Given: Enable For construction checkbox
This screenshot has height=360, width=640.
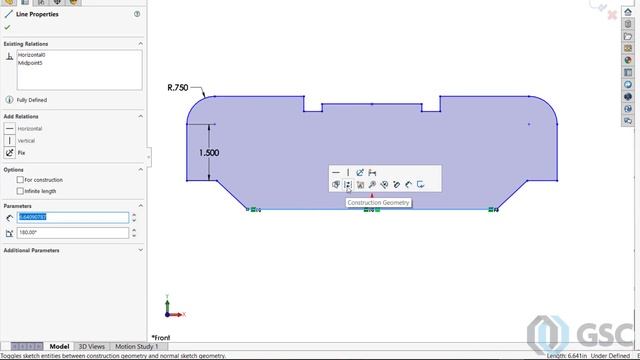Looking at the screenshot, I should [x=20, y=180].
